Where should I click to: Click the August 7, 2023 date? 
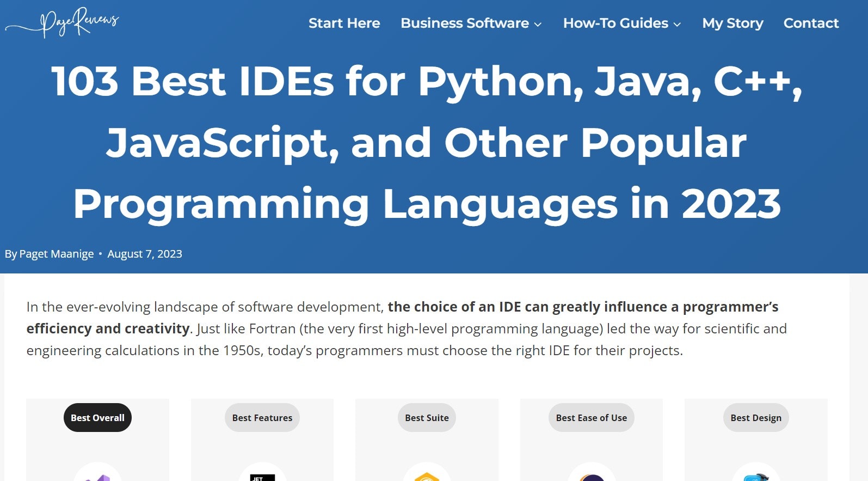coord(145,254)
